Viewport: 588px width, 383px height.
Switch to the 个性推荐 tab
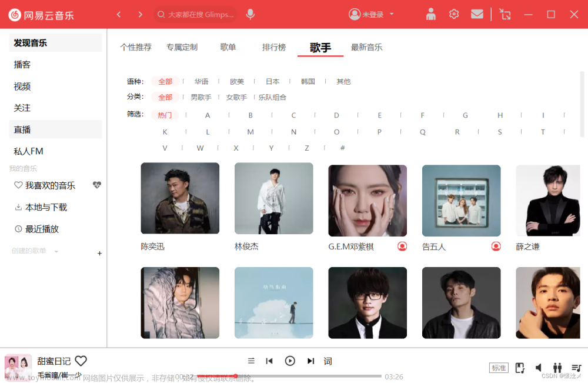tap(136, 47)
